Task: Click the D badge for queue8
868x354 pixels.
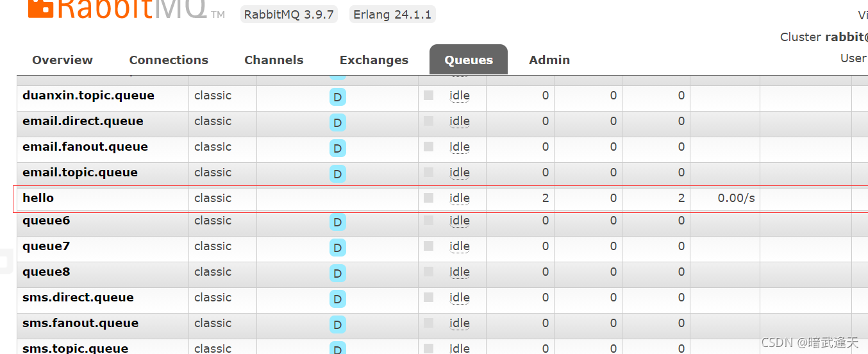Action: tap(338, 274)
